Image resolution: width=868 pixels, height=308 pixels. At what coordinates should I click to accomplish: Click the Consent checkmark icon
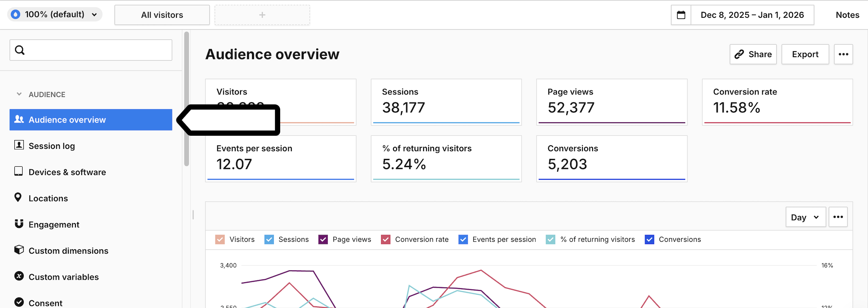[19, 302]
